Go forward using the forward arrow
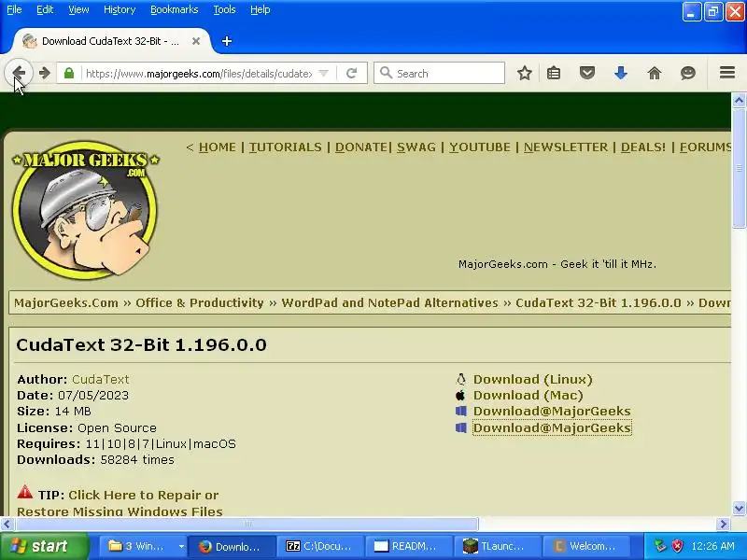 (44, 73)
